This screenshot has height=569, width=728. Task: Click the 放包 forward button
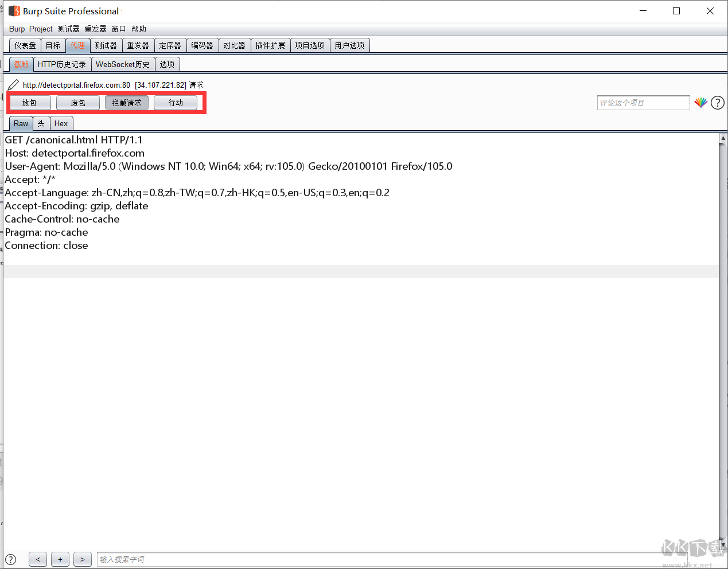30,103
